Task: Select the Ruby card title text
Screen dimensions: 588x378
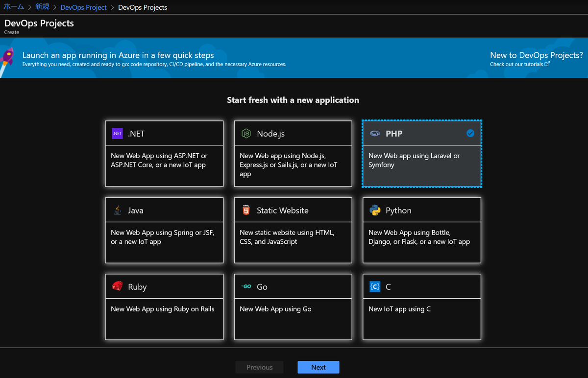Action: 137,287
